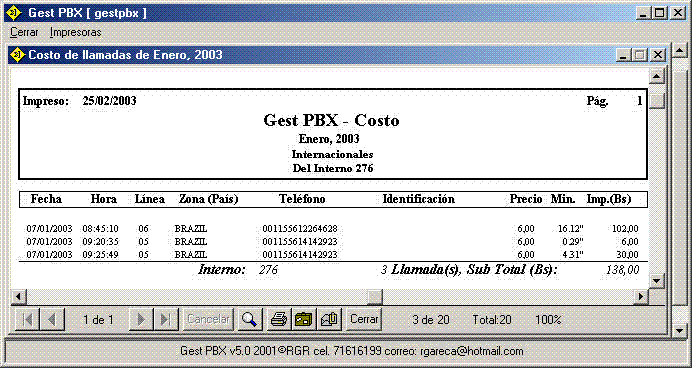Click report vertical scrollbar up arrow
The width and height of the screenshot is (692, 368).
coord(658,77)
